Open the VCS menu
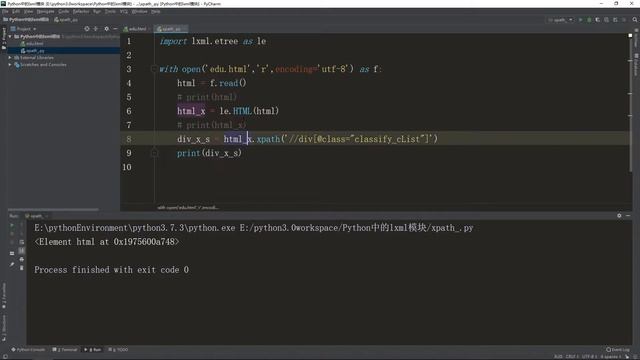Image resolution: width=640 pixels, height=360 pixels. coord(124,11)
